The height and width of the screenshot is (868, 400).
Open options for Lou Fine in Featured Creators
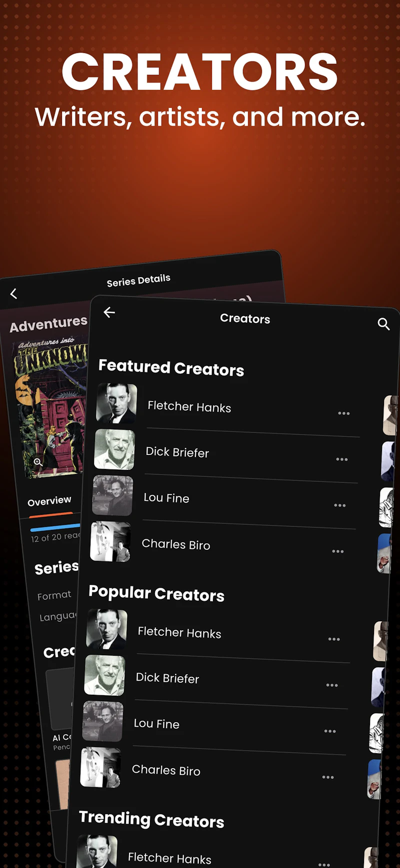339,505
